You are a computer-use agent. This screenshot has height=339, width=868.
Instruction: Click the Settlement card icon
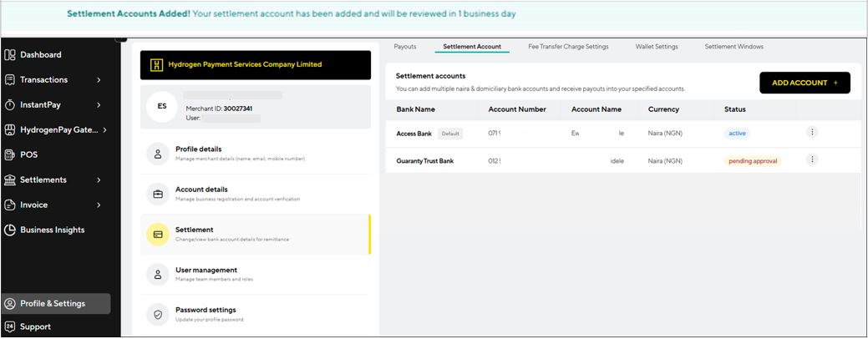(158, 235)
